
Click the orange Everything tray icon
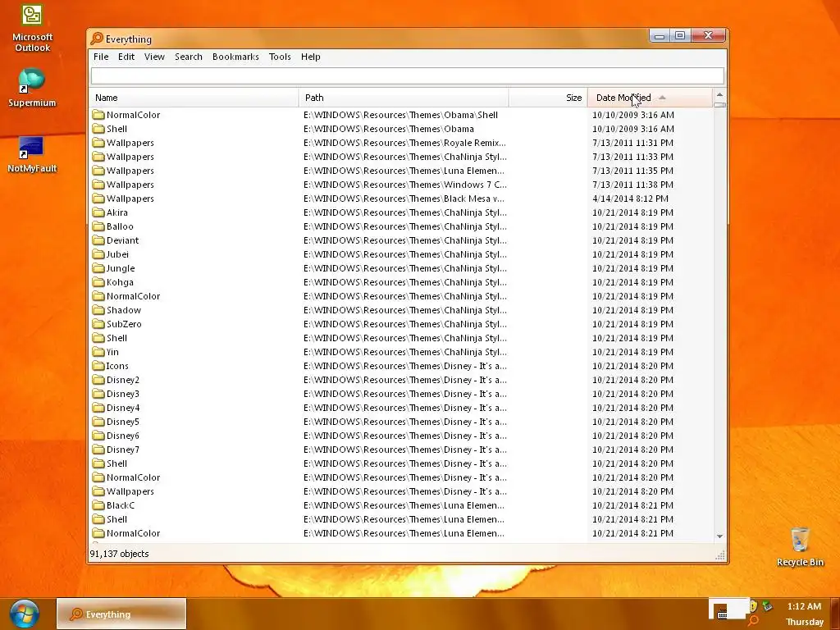click(x=753, y=620)
